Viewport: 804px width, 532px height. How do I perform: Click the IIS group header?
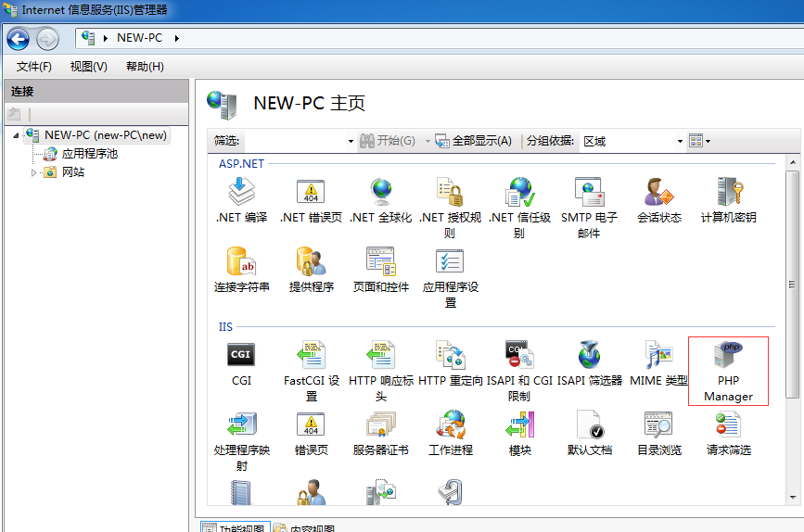(x=225, y=326)
